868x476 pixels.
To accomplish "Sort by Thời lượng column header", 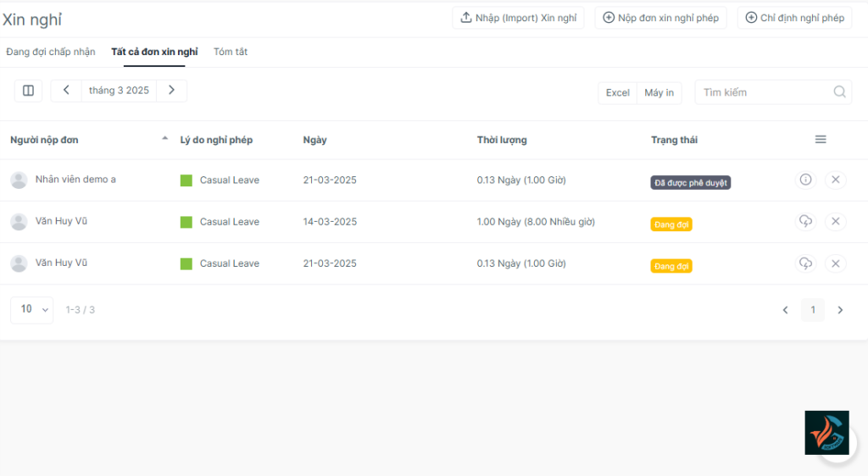I will pyautogui.click(x=502, y=140).
